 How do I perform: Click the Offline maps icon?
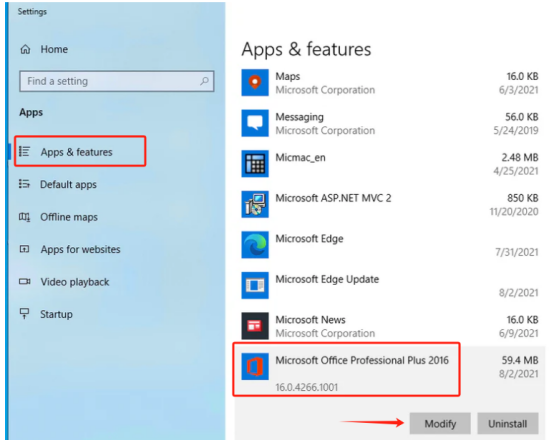[x=24, y=217]
